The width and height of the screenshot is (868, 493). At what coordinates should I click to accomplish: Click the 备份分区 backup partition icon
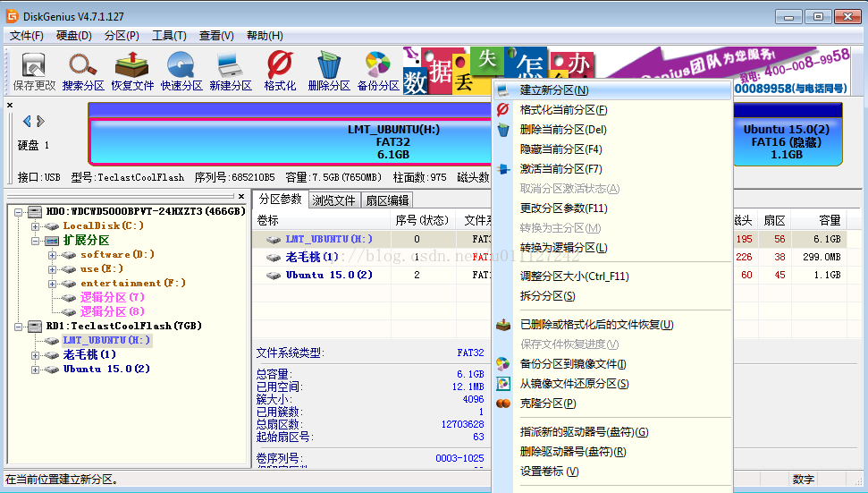pyautogui.click(x=378, y=71)
